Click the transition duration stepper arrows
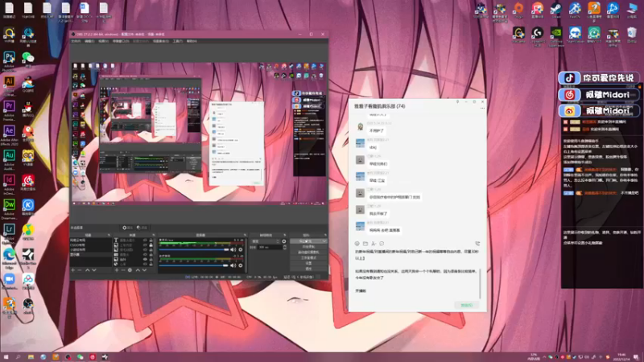This screenshot has height=362, width=644. (284, 247)
